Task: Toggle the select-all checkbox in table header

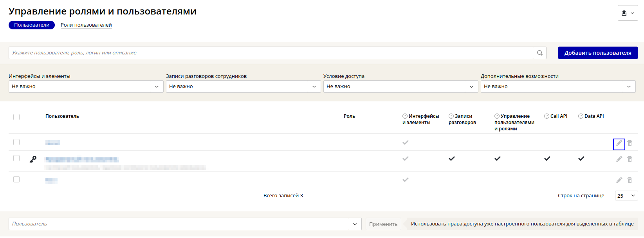Action: [x=16, y=117]
